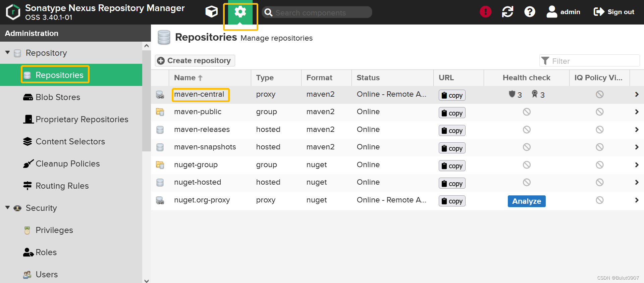The image size is (644, 283).
Task: Click the Sonatype Nexus logo icon
Action: 13,12
